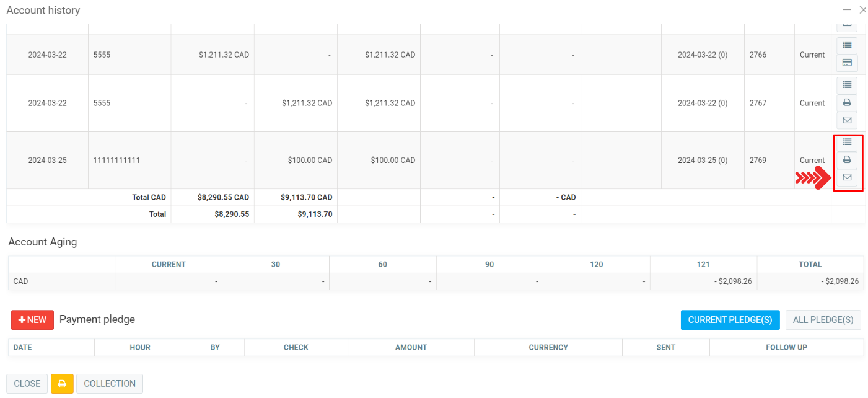Print transaction 2767

coord(847,103)
